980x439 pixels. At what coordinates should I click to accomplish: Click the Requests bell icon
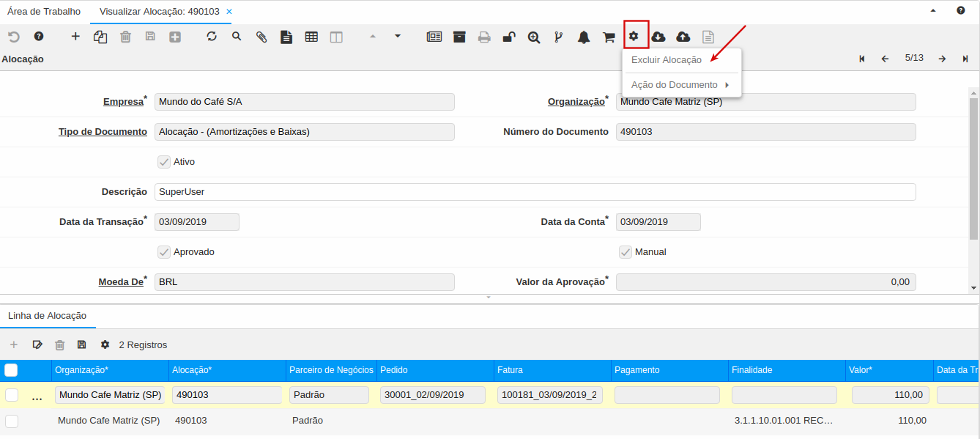(x=584, y=37)
